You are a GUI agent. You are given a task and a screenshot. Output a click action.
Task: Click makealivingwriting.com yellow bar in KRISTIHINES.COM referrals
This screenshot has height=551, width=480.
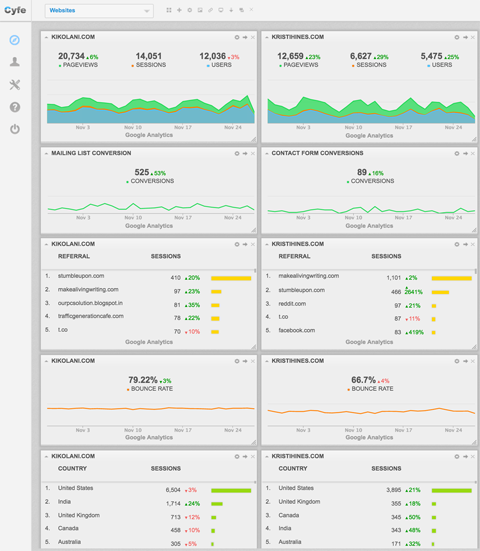click(452, 278)
